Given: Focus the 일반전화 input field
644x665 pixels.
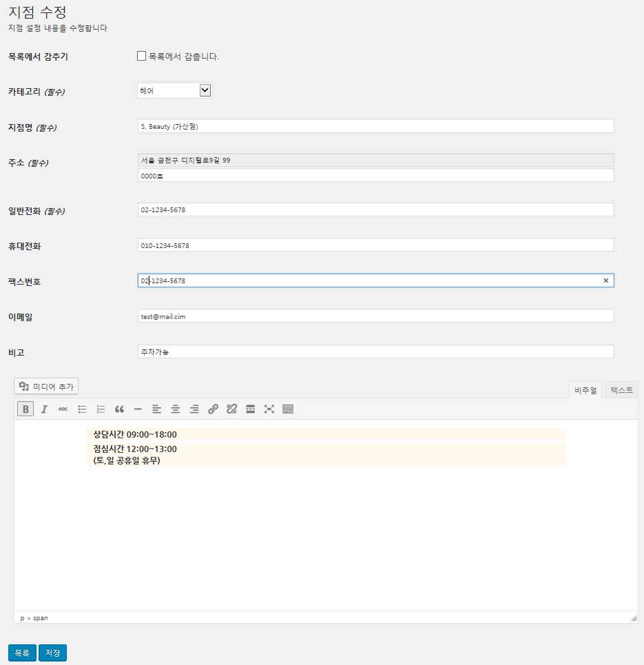Looking at the screenshot, I should [x=375, y=209].
